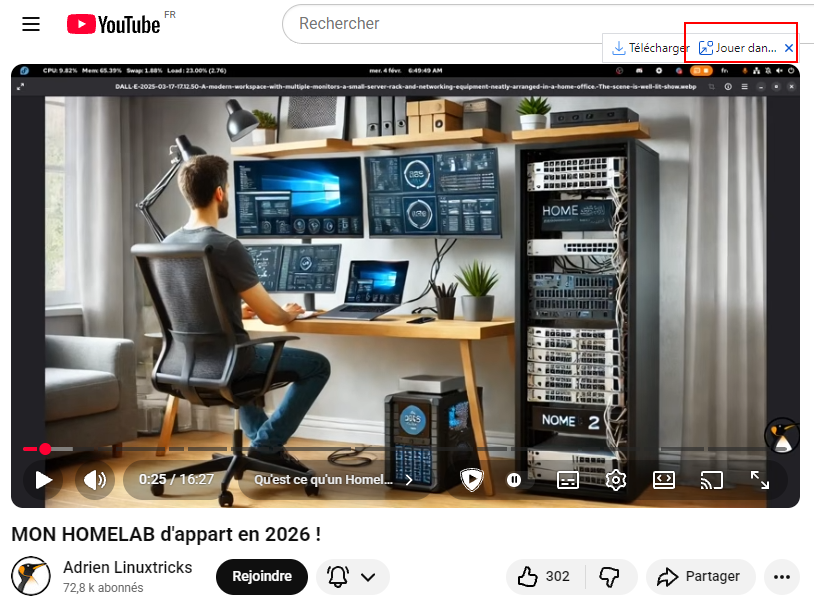Expand the notification bell dropdown

[x=353, y=577]
